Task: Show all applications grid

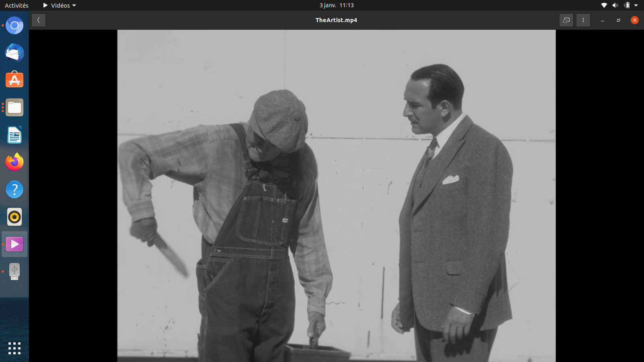Action: [14, 348]
